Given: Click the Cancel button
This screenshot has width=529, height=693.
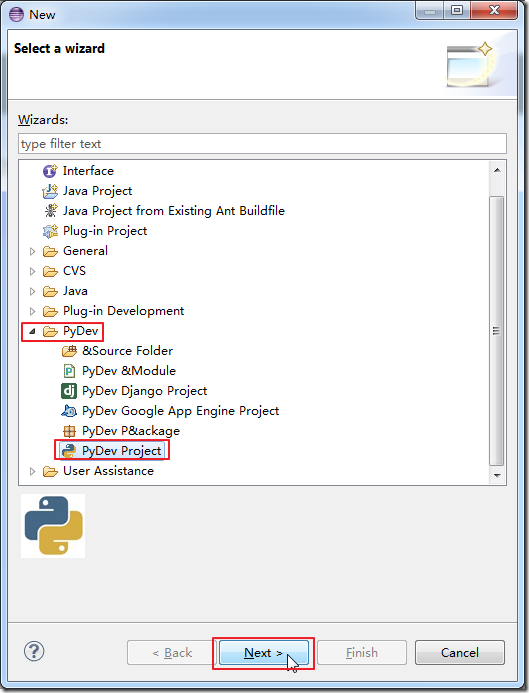Looking at the screenshot, I should point(460,653).
